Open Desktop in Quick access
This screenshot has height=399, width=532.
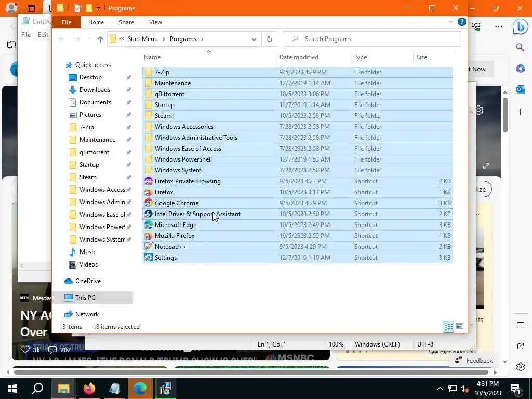click(90, 77)
